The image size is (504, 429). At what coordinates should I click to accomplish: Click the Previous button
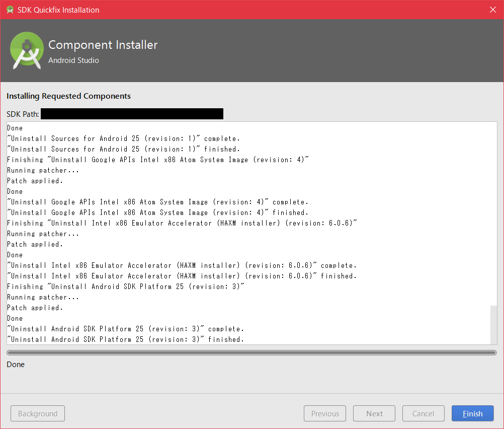[x=325, y=413]
